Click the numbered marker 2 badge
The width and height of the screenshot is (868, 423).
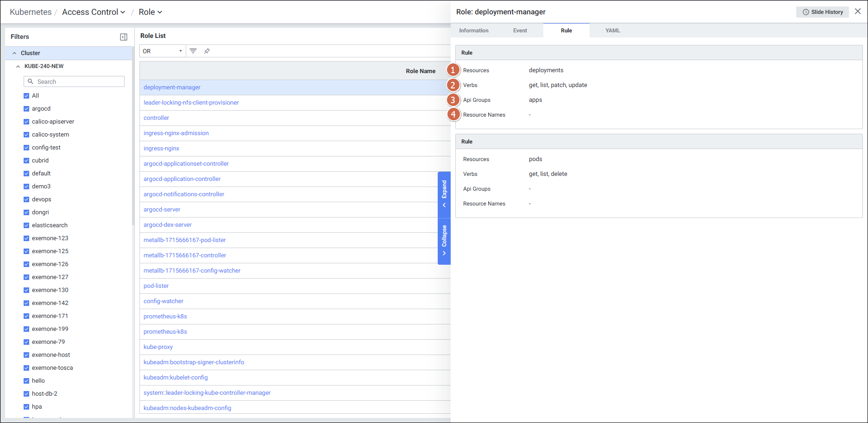(453, 85)
